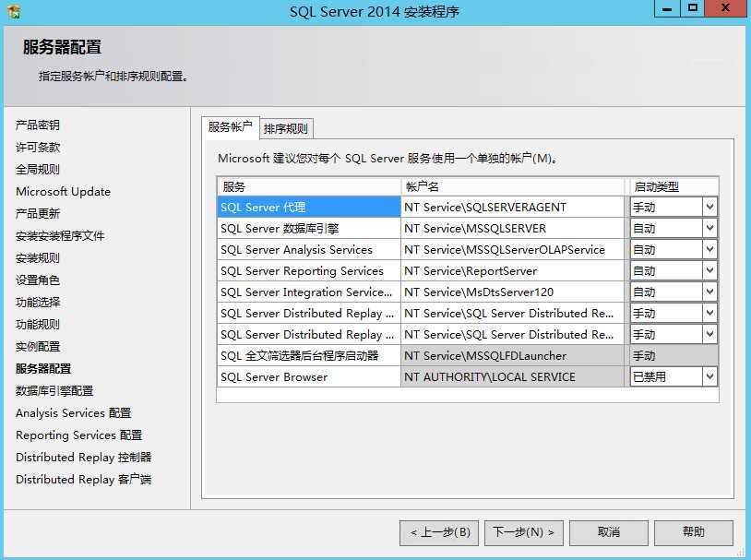
Task: Maximize the SQL Server 2014 setup window
Action: coord(693,8)
